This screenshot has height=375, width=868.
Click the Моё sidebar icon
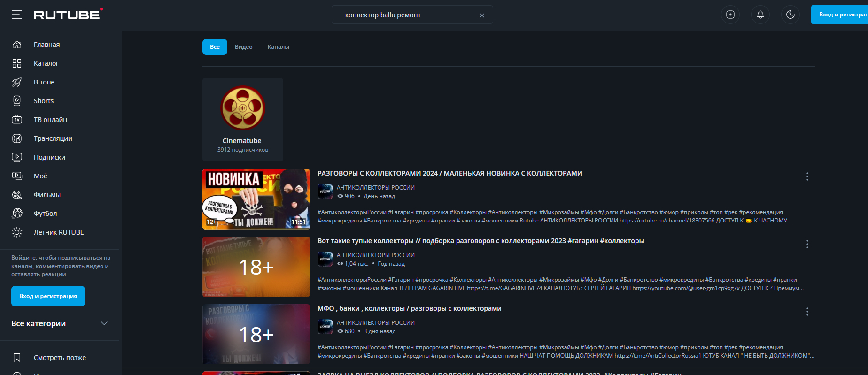click(17, 176)
